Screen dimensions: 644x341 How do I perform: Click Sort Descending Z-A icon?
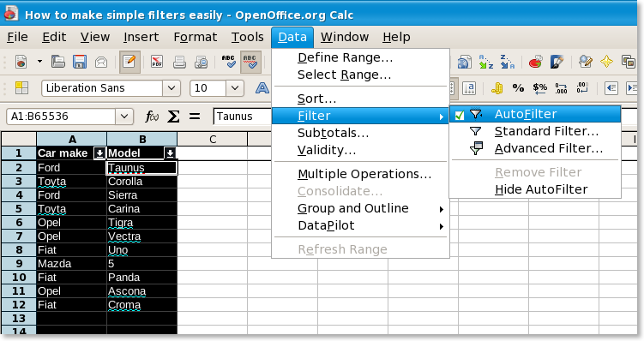[x=508, y=62]
